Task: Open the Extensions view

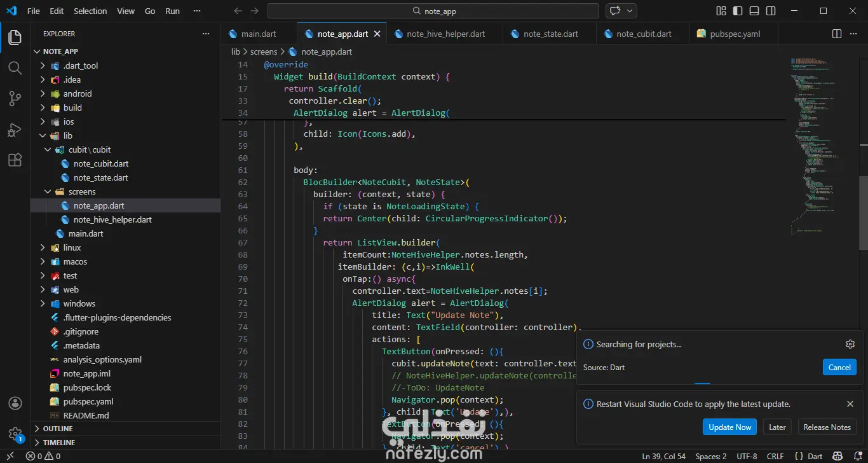Action: pos(15,160)
